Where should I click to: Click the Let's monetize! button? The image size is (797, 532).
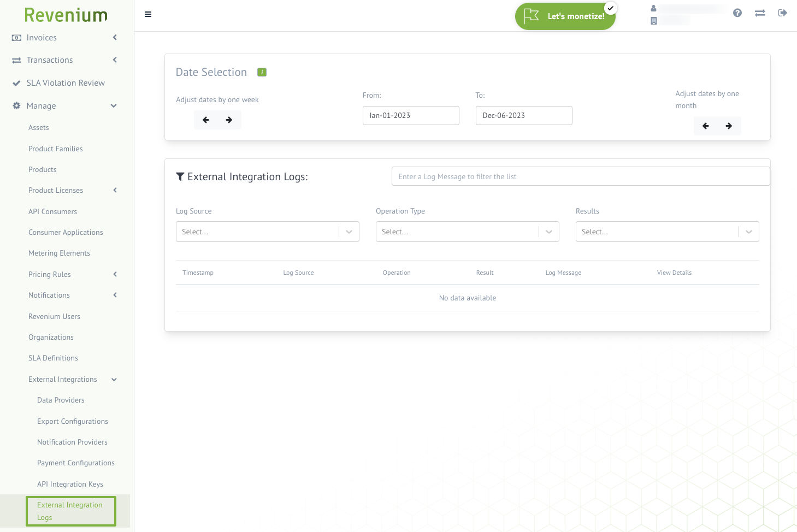click(x=565, y=16)
